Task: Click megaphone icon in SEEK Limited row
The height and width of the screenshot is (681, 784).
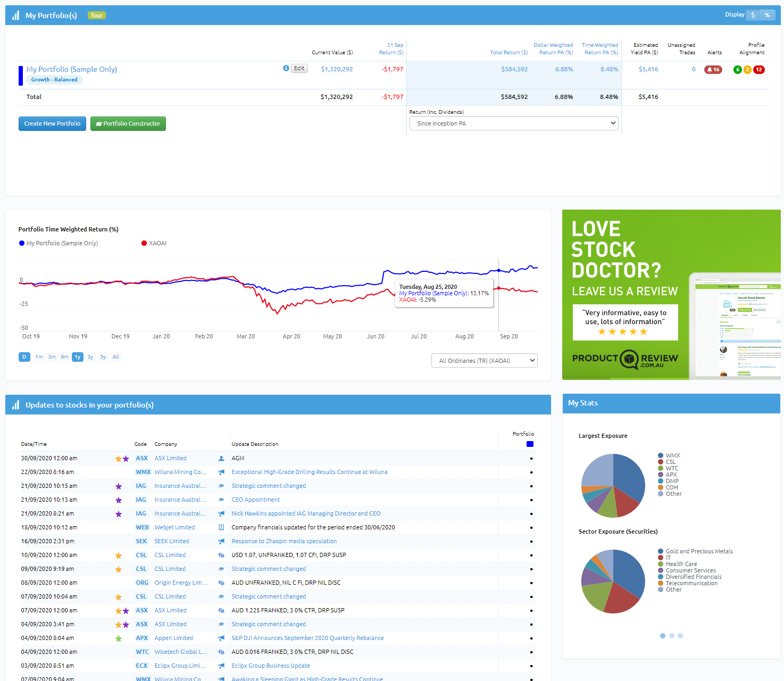Action: coord(221,541)
